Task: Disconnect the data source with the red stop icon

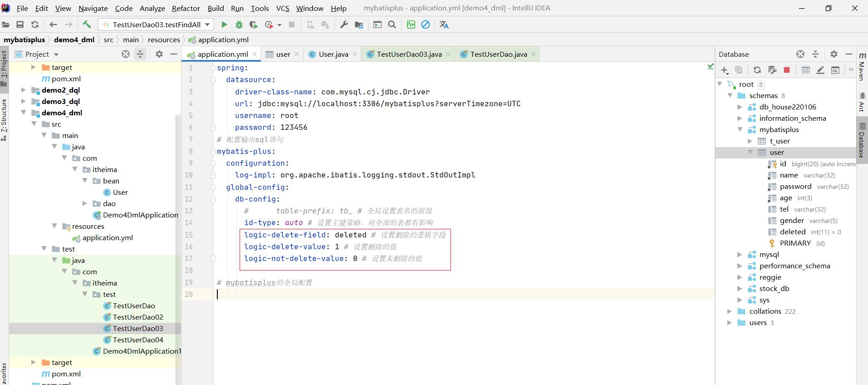Action: [787, 70]
